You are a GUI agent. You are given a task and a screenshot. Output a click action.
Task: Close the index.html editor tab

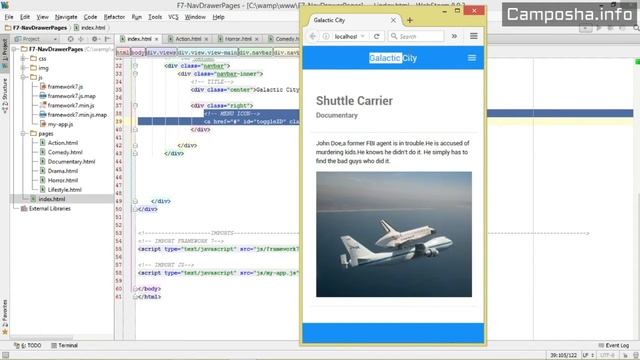(156, 39)
